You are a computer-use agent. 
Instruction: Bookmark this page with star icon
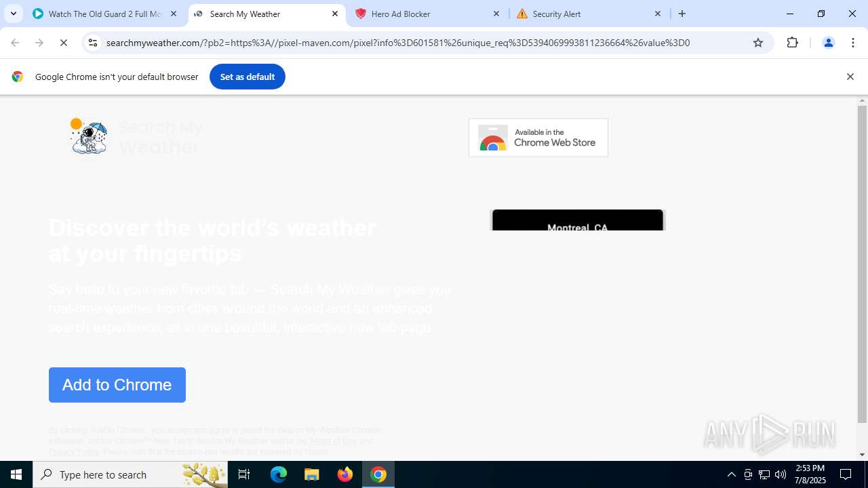(x=758, y=43)
